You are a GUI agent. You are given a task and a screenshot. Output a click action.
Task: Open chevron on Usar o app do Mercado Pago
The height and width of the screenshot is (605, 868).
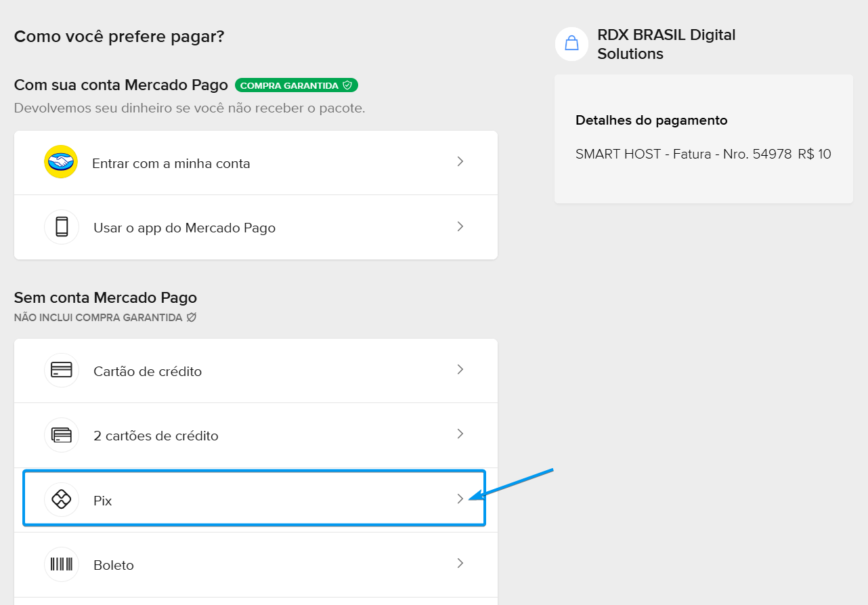460,226
